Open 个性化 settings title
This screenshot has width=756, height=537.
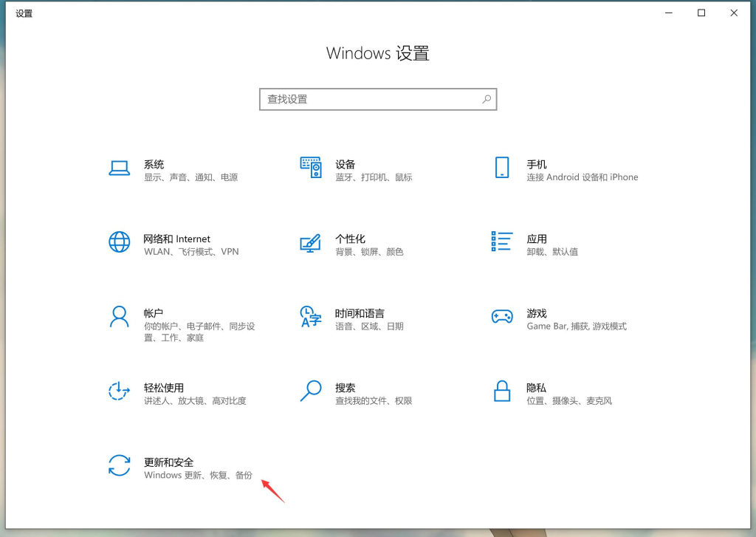(x=350, y=239)
